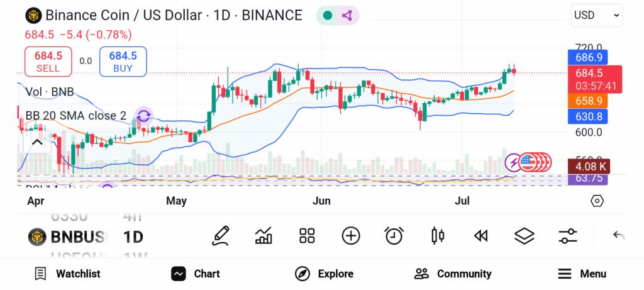Go to the Chart tab
The image size is (644, 290).
pos(196,274)
